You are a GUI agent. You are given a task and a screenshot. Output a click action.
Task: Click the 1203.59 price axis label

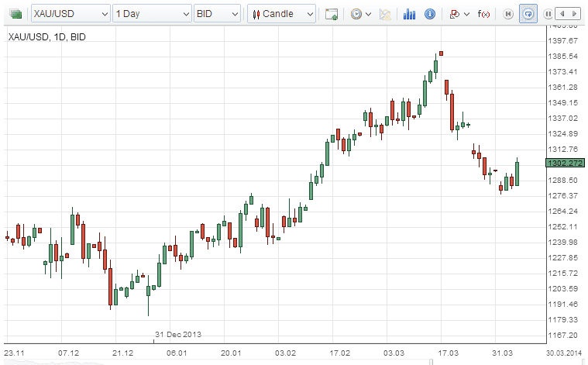coord(563,289)
